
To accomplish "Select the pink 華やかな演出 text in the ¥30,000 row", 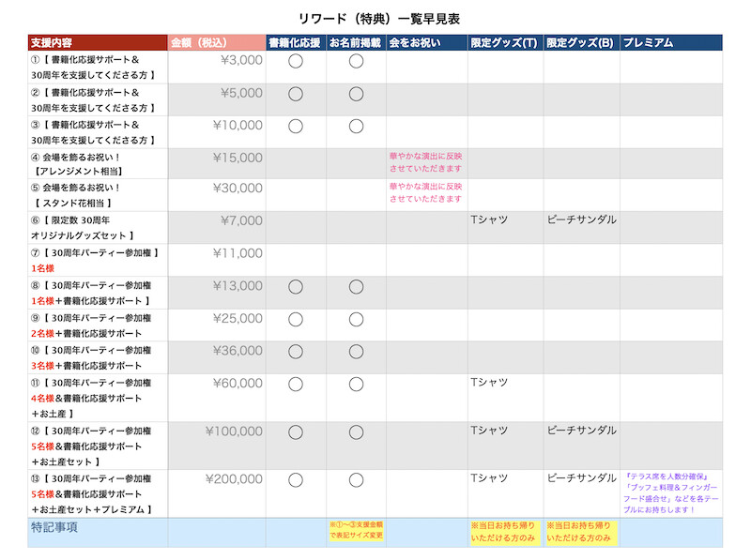I will pos(426,192).
